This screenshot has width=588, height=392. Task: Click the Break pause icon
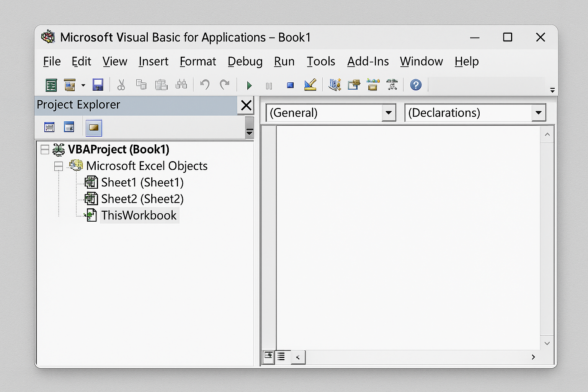coord(269,86)
